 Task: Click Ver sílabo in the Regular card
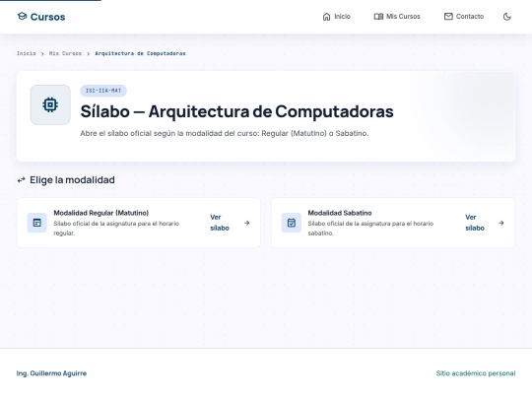coord(220,223)
